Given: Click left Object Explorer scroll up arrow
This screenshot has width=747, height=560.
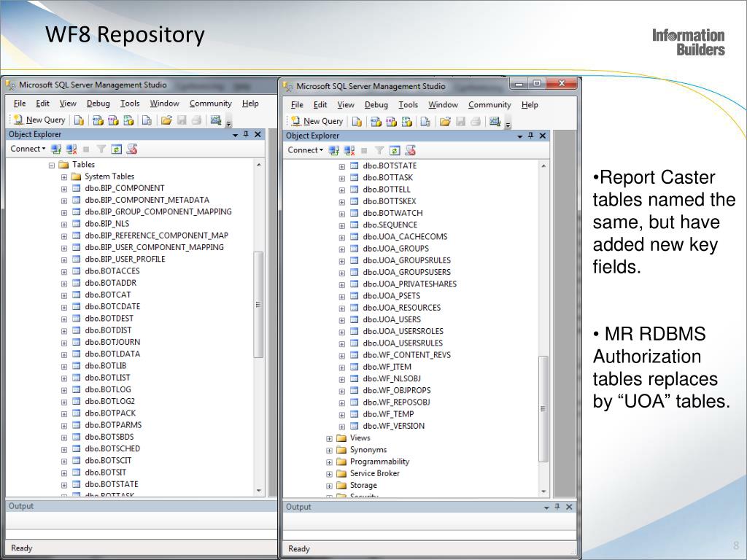Looking at the screenshot, I should pos(259,165).
